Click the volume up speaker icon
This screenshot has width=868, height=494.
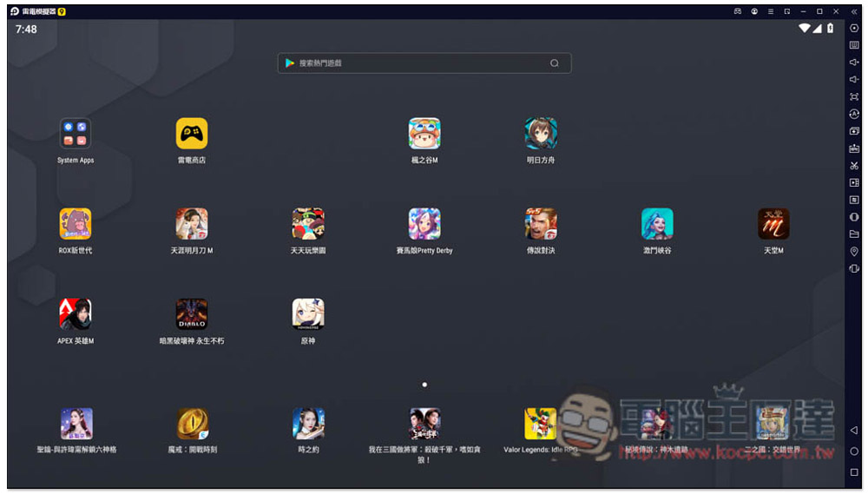click(854, 63)
